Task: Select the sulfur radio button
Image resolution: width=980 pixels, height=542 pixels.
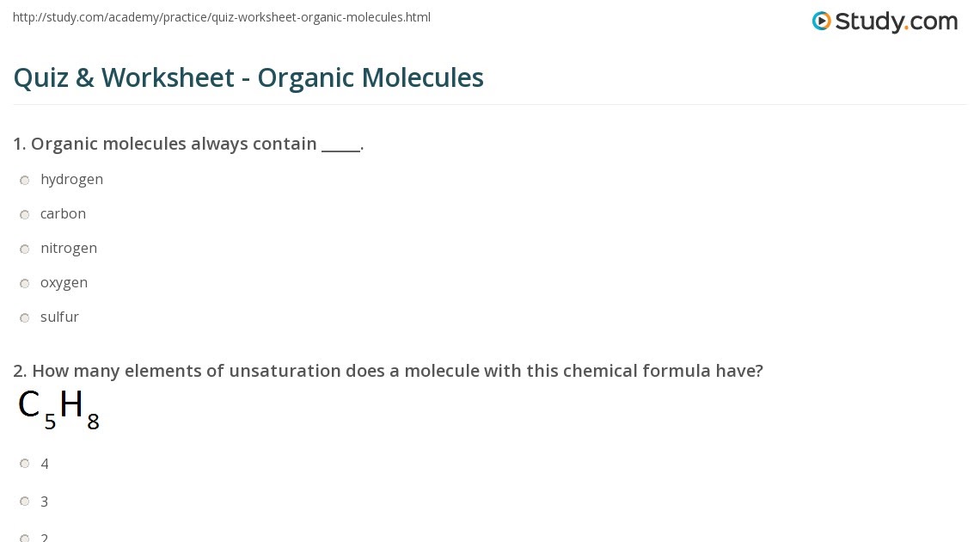Action: click(x=24, y=317)
